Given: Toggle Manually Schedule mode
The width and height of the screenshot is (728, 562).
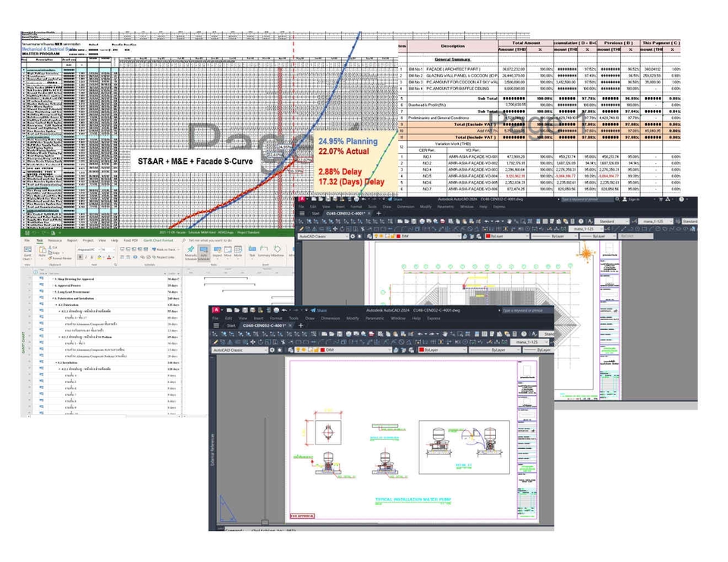Looking at the screenshot, I should (190, 253).
